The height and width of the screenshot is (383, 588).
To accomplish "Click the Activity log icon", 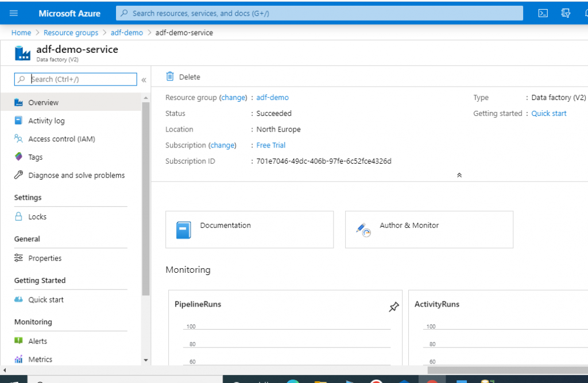I will (18, 121).
